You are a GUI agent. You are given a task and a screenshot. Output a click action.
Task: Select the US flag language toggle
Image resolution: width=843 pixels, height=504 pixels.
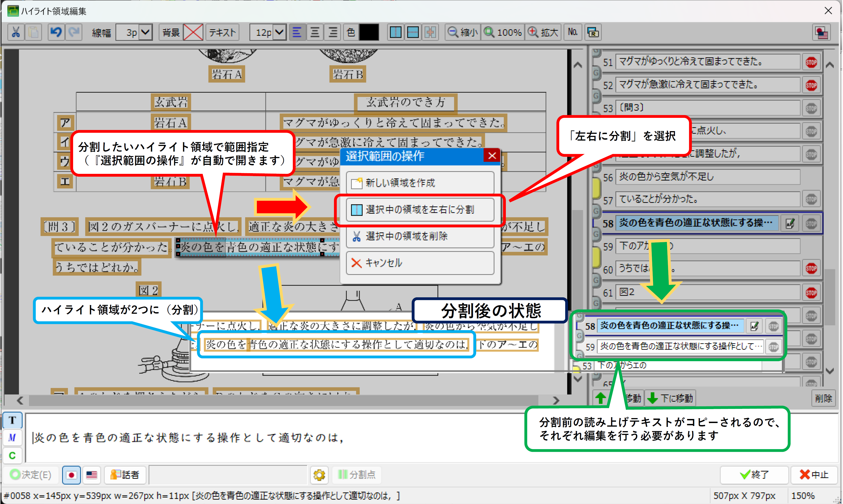[92, 475]
